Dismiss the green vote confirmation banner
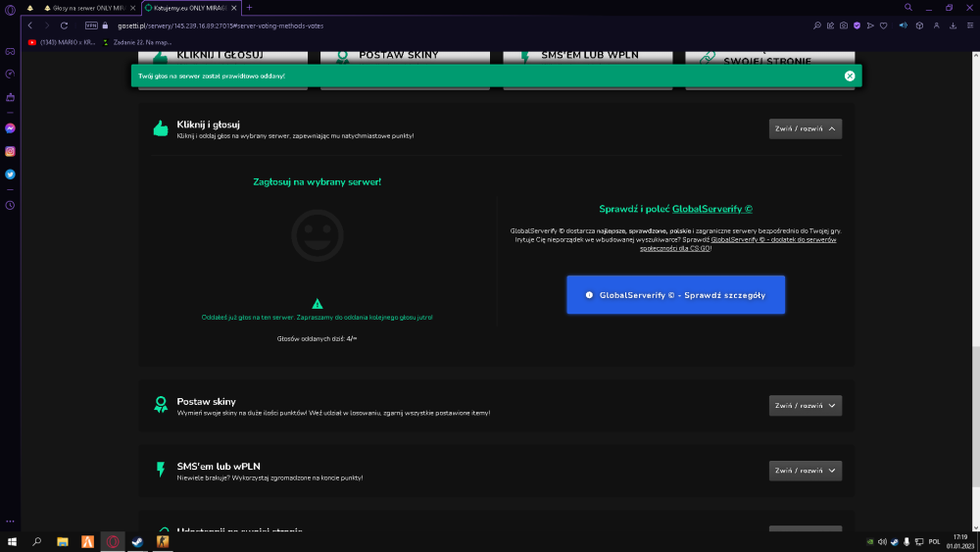This screenshot has width=980, height=552. [850, 75]
